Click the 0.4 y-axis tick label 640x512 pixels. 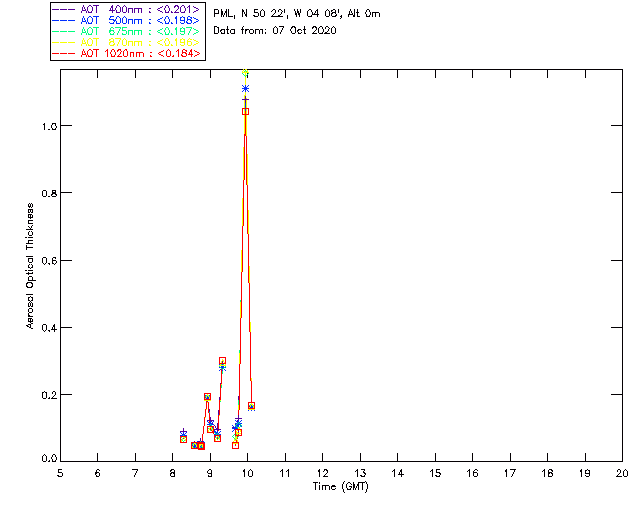49,328
